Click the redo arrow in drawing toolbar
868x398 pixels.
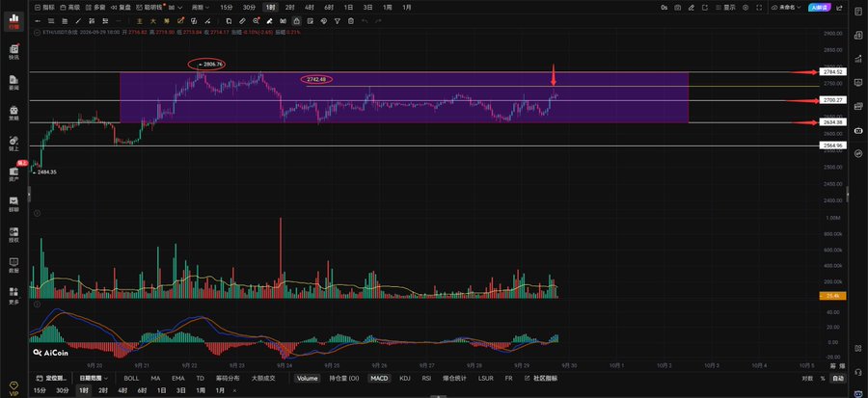(x=378, y=21)
